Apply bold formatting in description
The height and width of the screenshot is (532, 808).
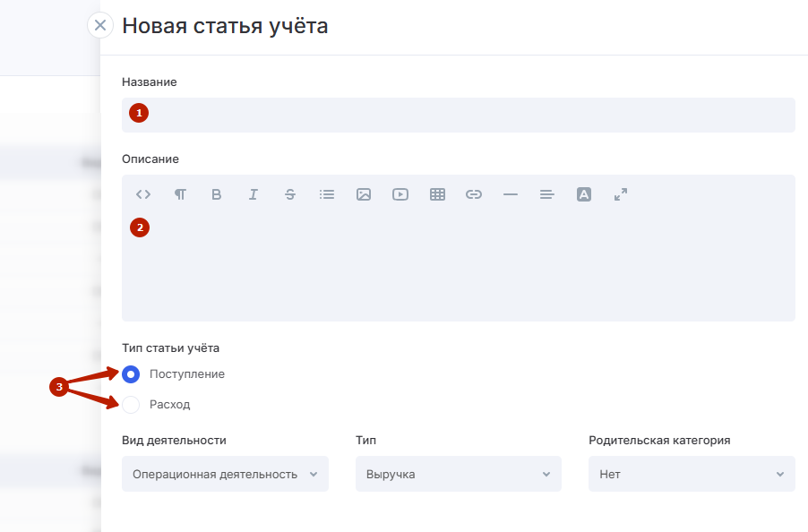point(217,194)
